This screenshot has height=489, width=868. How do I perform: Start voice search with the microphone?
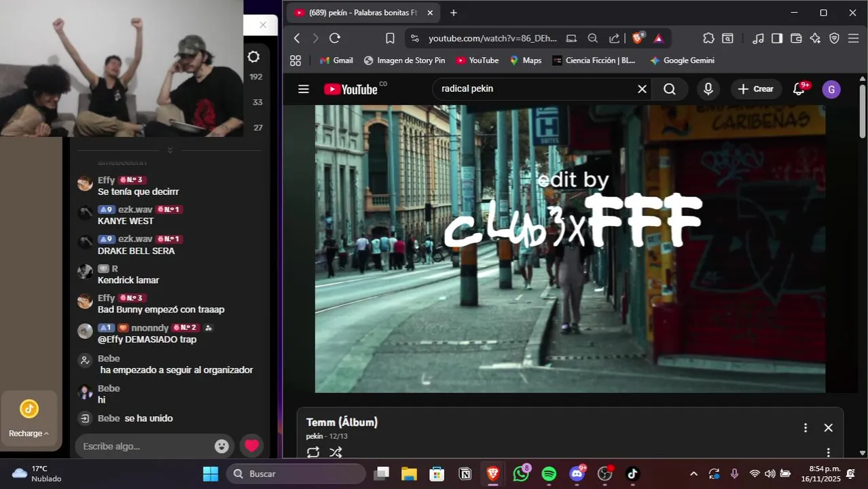(x=708, y=89)
